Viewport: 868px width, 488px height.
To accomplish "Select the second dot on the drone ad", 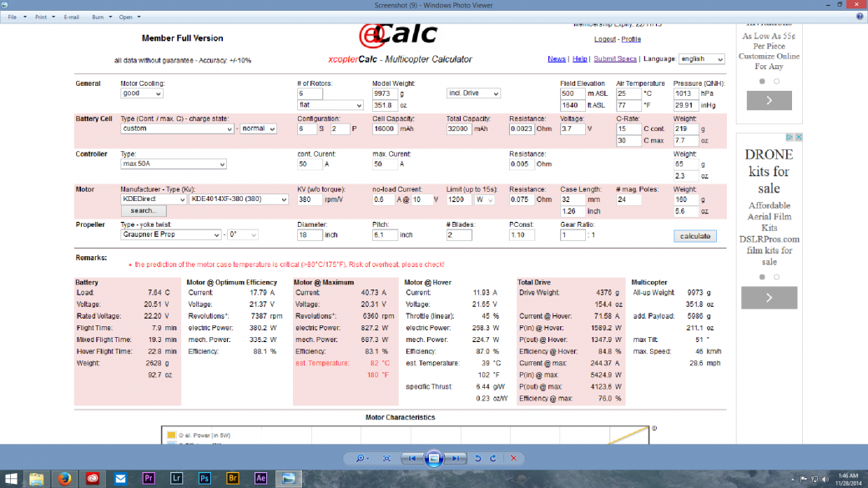I will [776, 277].
